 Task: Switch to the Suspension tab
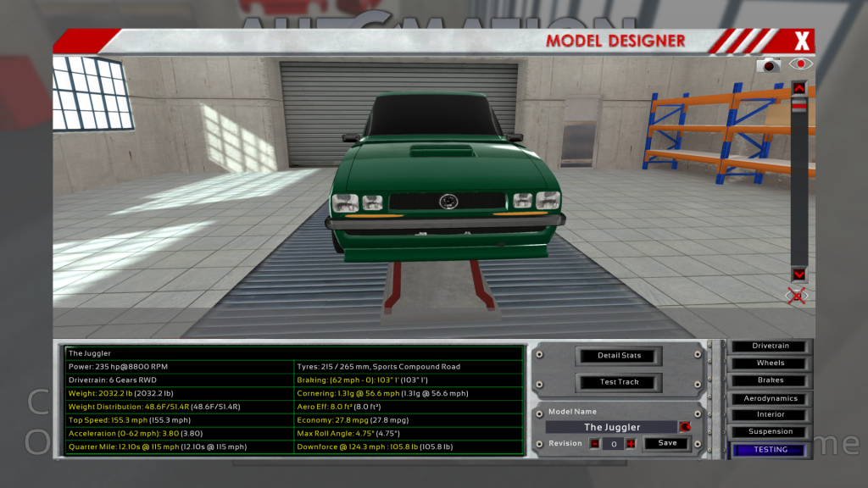771,432
